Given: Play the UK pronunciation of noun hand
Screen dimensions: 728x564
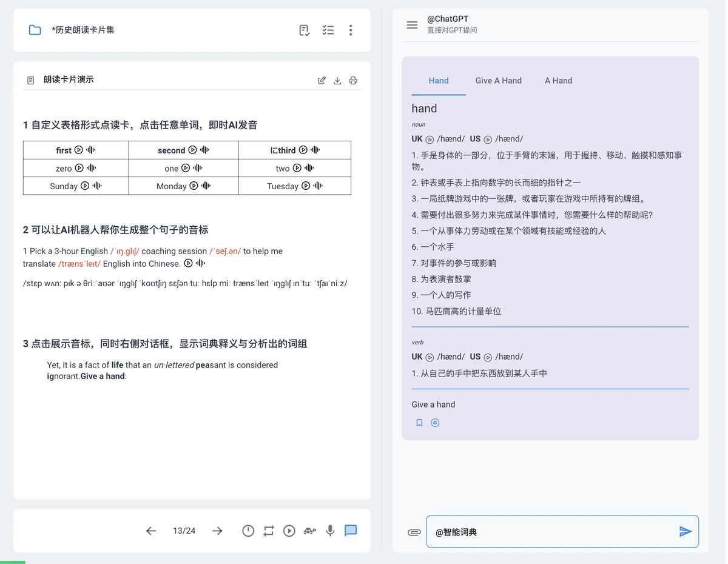Looking at the screenshot, I should (x=430, y=139).
